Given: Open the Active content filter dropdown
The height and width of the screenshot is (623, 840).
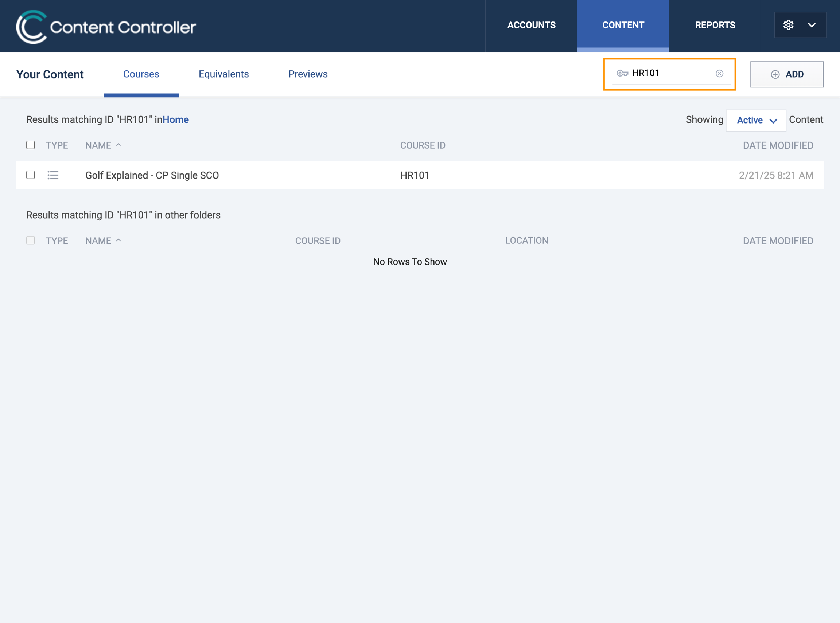Looking at the screenshot, I should click(756, 120).
